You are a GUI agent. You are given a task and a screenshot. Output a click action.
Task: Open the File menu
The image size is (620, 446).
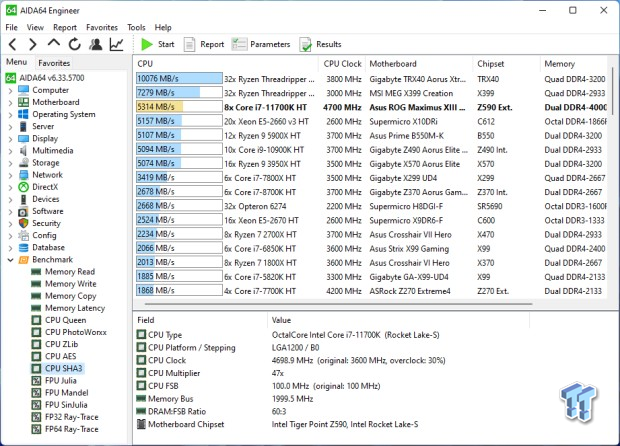pos(11,27)
